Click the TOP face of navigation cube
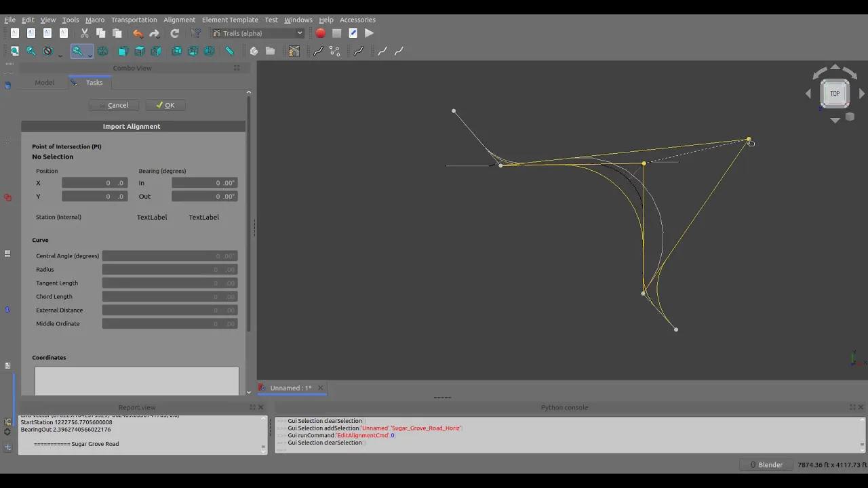 [835, 94]
